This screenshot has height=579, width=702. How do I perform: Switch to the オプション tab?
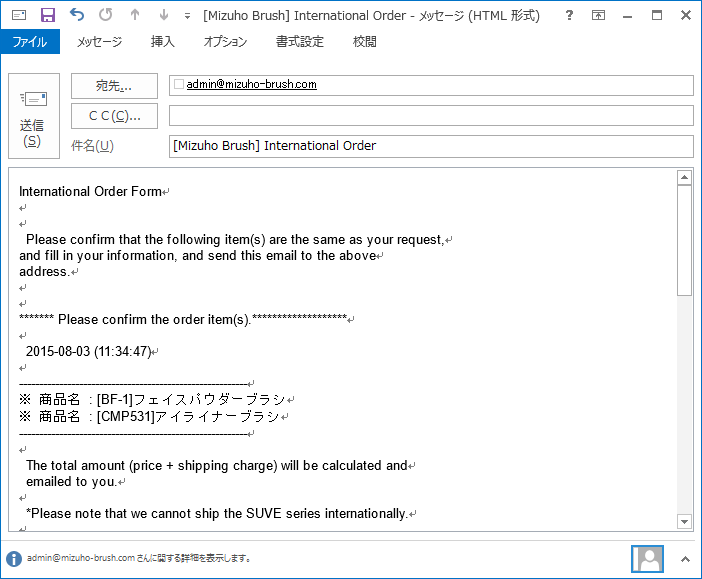click(x=225, y=42)
